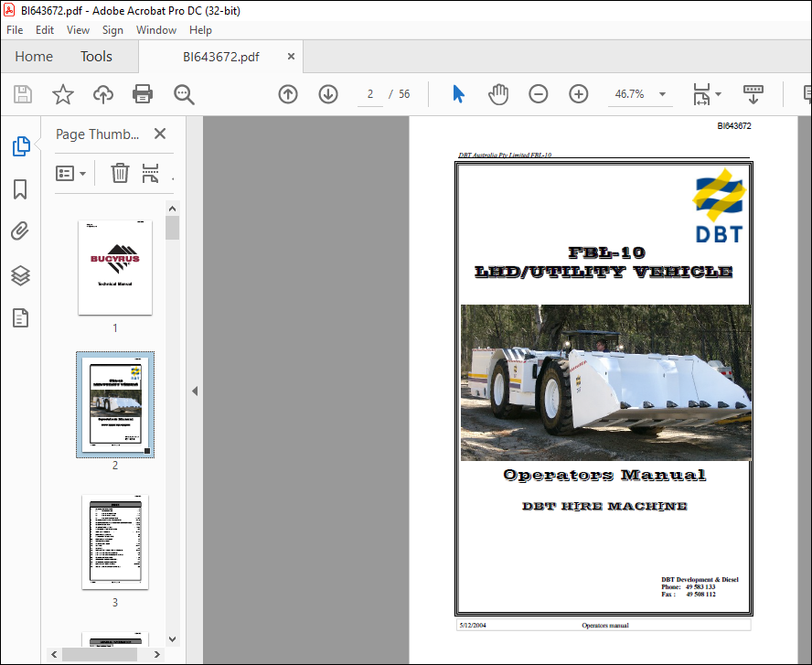Image resolution: width=812 pixels, height=665 pixels.
Task: Select page 1 Bucyrus thumbnail
Action: tap(115, 267)
